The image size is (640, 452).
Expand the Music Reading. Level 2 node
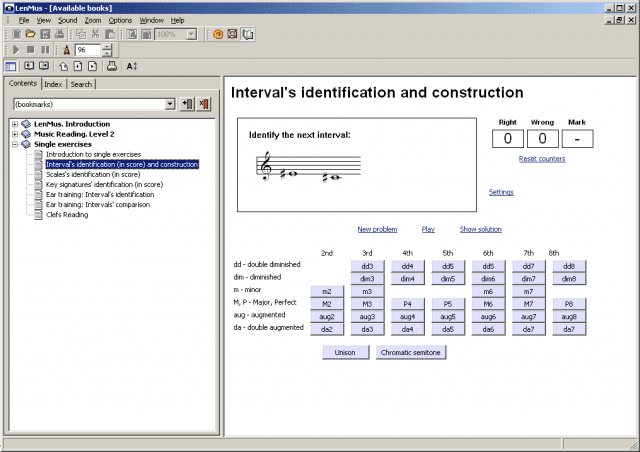tap(14, 133)
